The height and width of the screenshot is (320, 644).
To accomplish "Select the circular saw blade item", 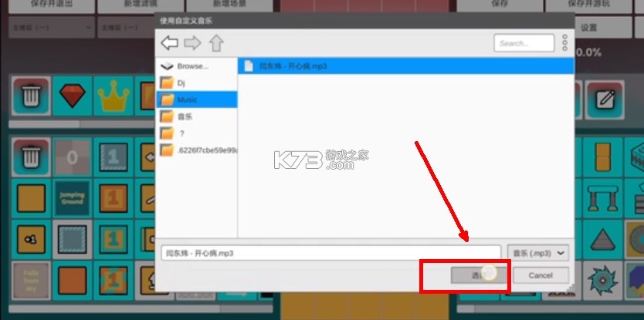I will (602, 280).
